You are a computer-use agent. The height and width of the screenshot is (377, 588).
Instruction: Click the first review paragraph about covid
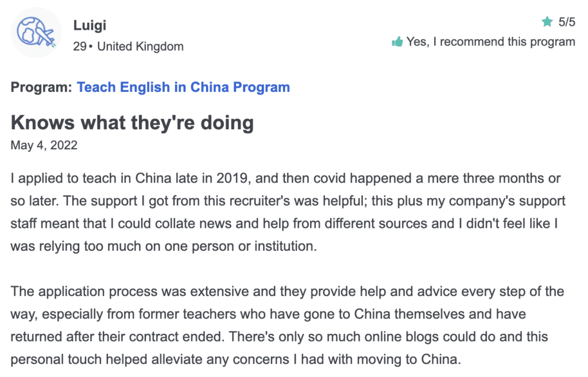point(288,212)
